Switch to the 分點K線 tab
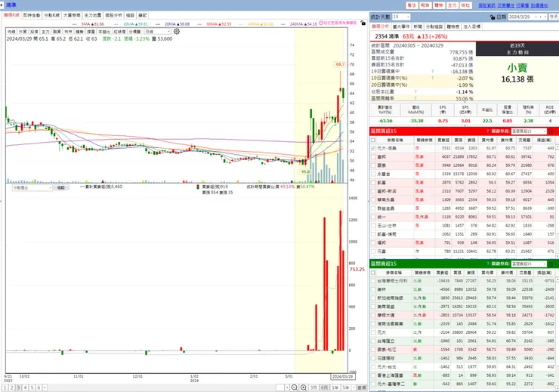The width and height of the screenshot is (559, 392). point(51,15)
